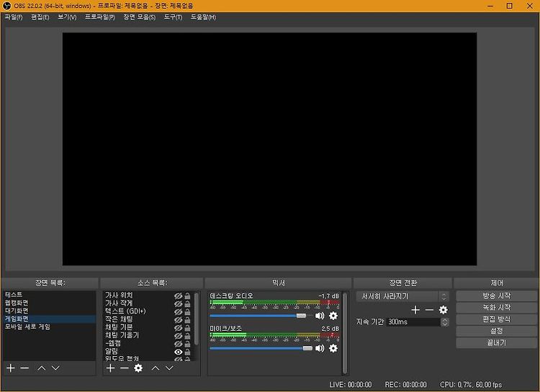Open the 장면 모음(S) menu
This screenshot has width=540, height=392.
pyautogui.click(x=140, y=17)
